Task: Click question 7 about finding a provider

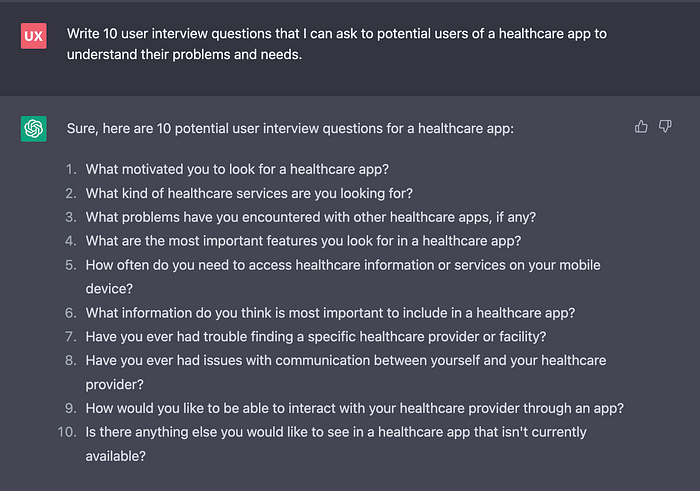Action: click(x=316, y=337)
